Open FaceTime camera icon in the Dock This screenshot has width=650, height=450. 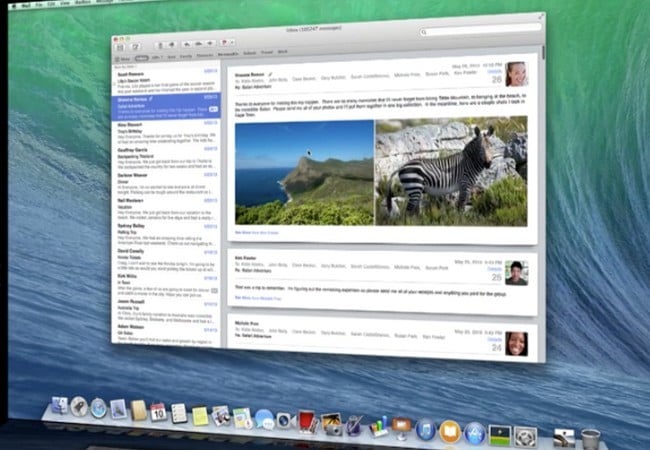pos(285,420)
